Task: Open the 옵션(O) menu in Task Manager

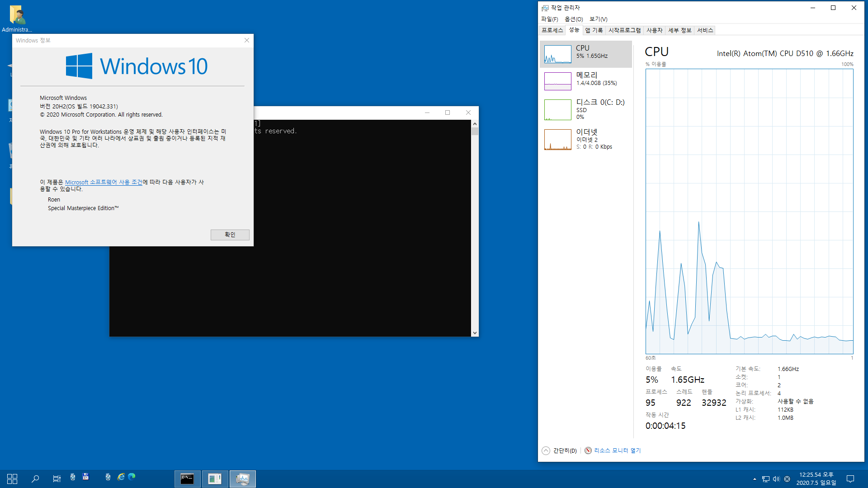Action: coord(574,19)
